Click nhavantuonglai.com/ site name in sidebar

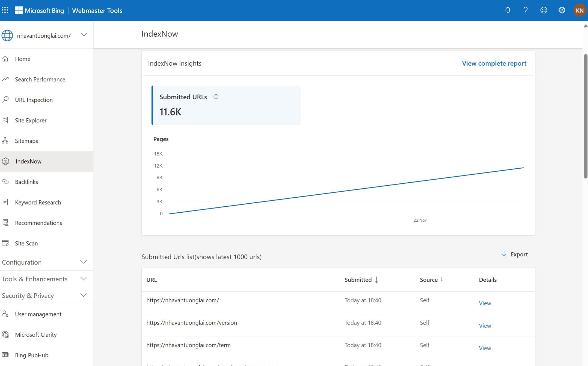point(44,36)
